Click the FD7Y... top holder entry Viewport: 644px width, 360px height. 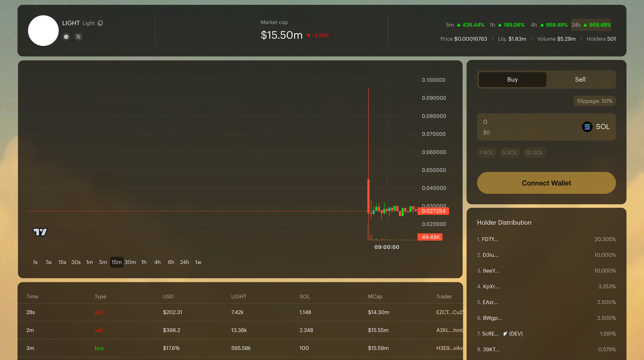[x=490, y=239]
